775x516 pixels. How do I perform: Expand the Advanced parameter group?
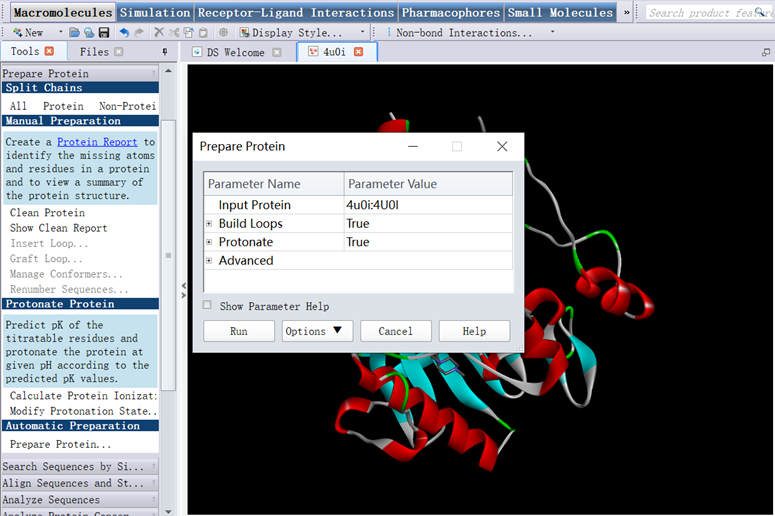209,261
